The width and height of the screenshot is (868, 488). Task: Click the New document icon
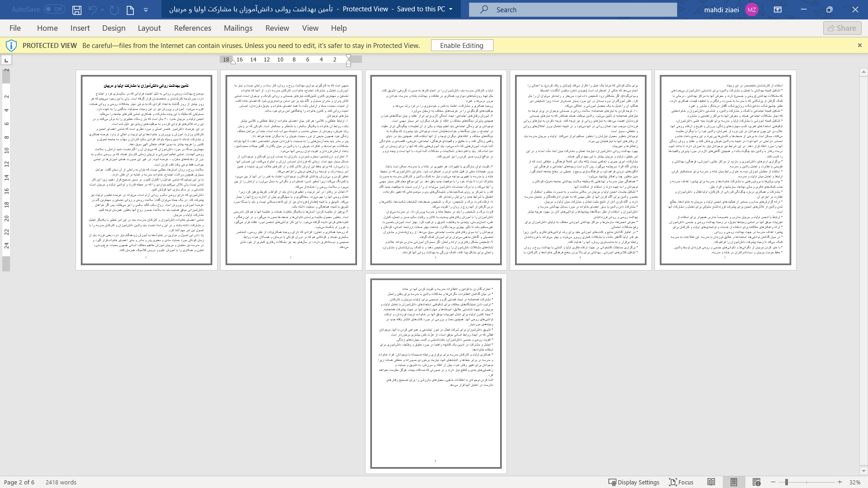[x=130, y=9]
